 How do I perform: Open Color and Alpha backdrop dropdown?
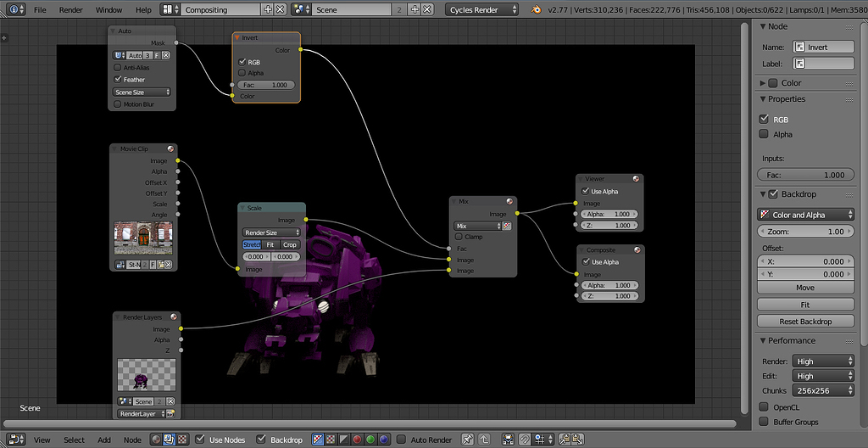(805, 215)
